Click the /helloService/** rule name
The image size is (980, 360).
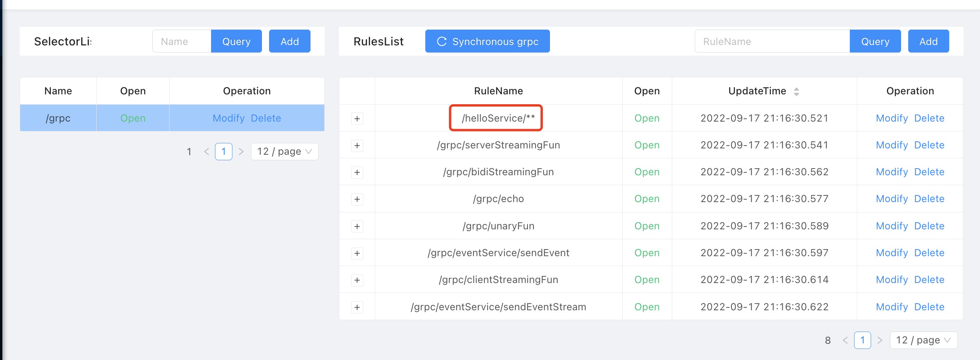(x=498, y=118)
